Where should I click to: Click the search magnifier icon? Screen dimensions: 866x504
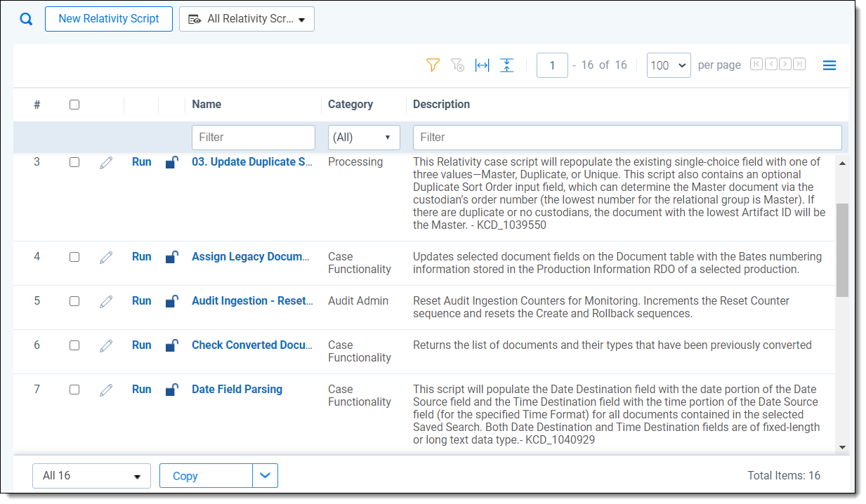[26, 19]
